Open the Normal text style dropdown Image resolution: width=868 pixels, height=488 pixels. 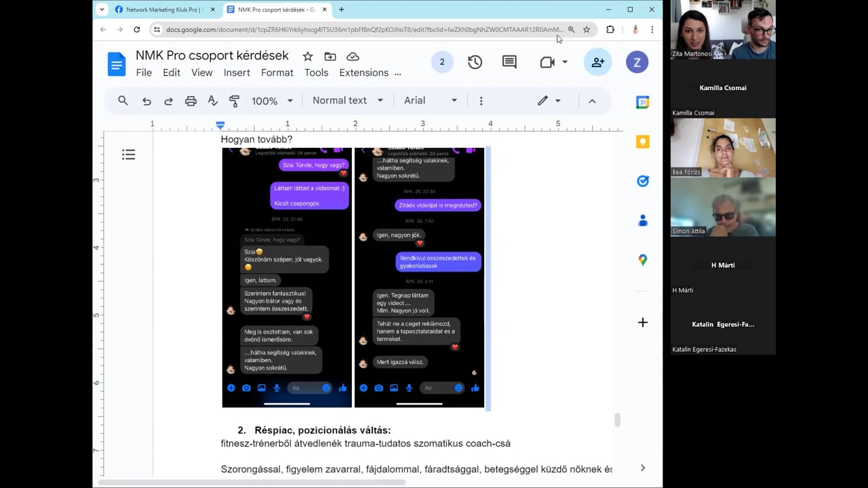tap(348, 100)
